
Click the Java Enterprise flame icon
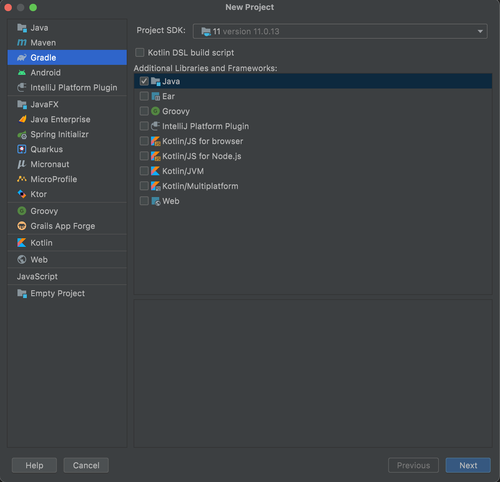point(22,119)
